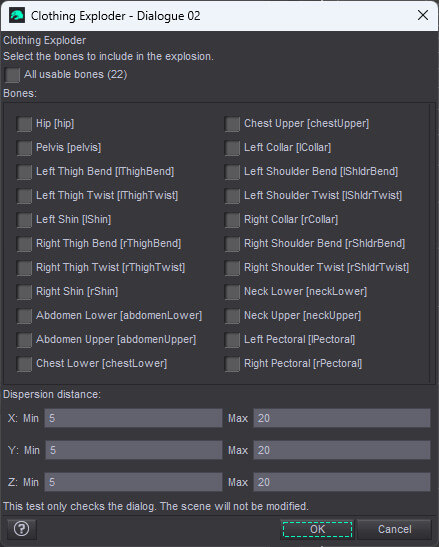Click the X Min dispersion field
Viewport: 439px width, 547px height.
pyautogui.click(x=133, y=418)
